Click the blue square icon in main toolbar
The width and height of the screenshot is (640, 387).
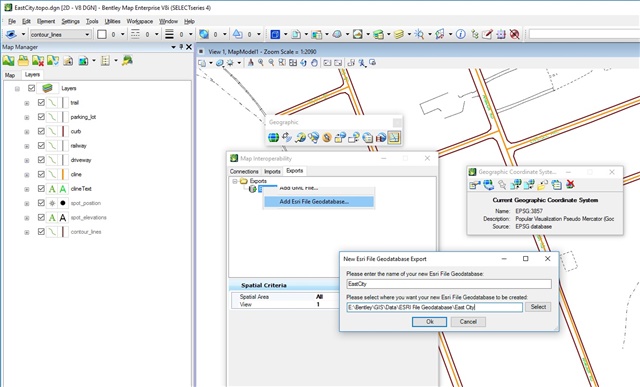(275, 34)
